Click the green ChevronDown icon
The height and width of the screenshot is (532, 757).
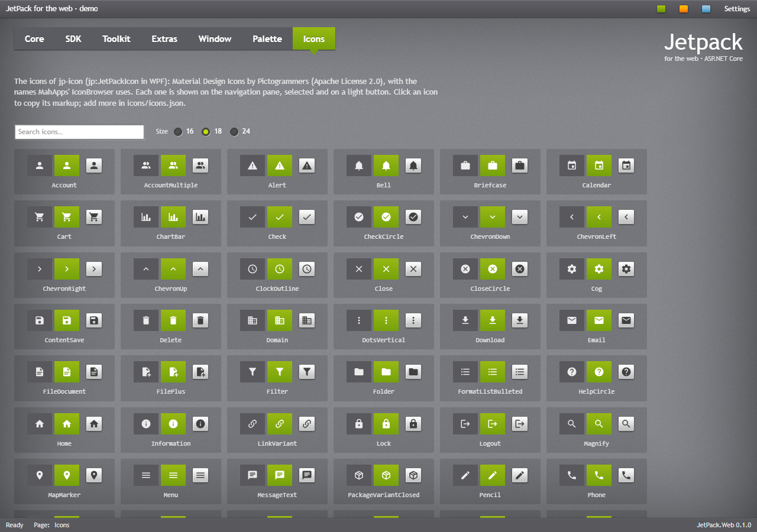493,217
